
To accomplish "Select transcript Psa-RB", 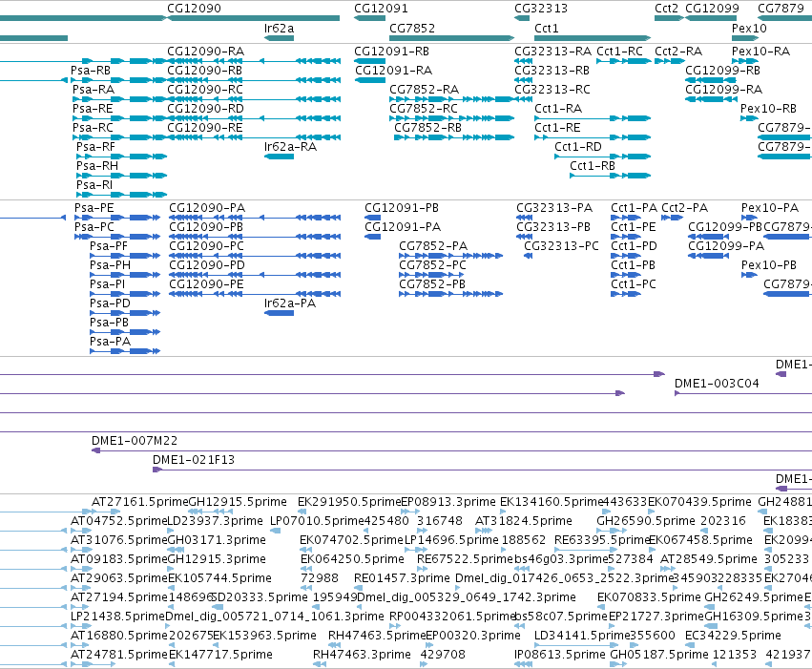I will pyautogui.click(x=90, y=71).
